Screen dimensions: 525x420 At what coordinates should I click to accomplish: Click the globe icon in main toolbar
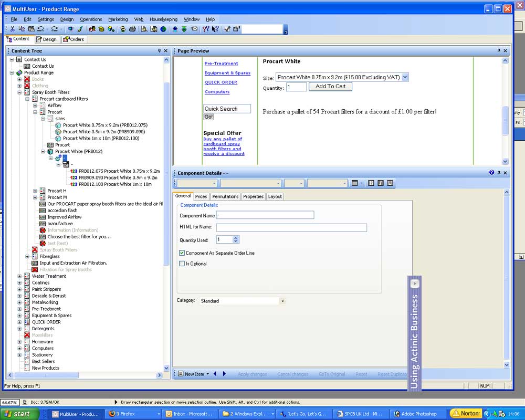(x=163, y=29)
